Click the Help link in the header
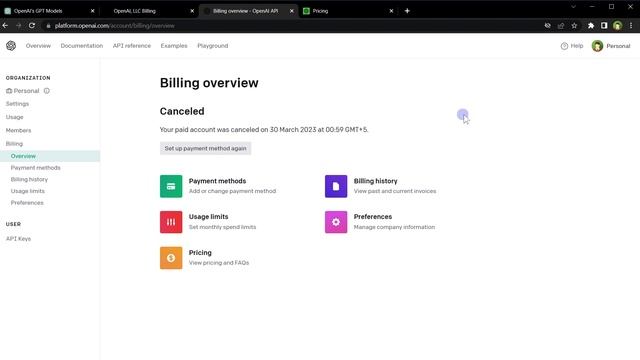Screen dimensions: 640x360 coord(577,46)
